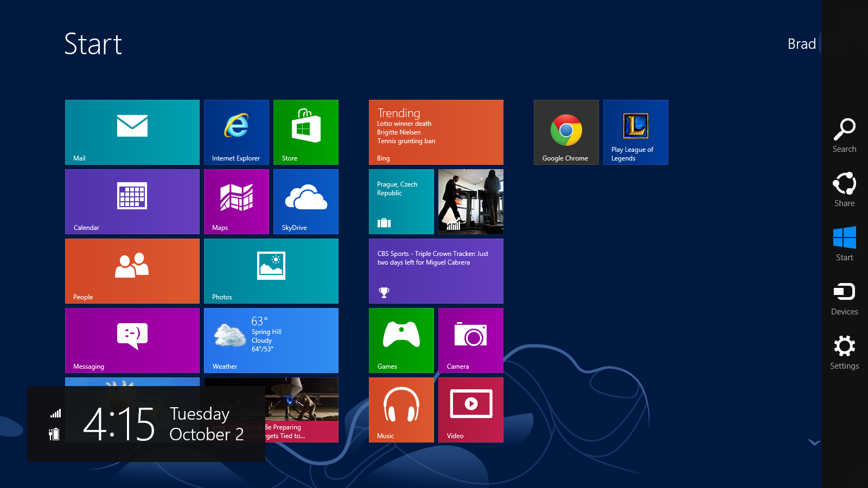Click the 'Tennis grunting ban' trending topic
The width and height of the screenshot is (868, 488).
click(406, 141)
